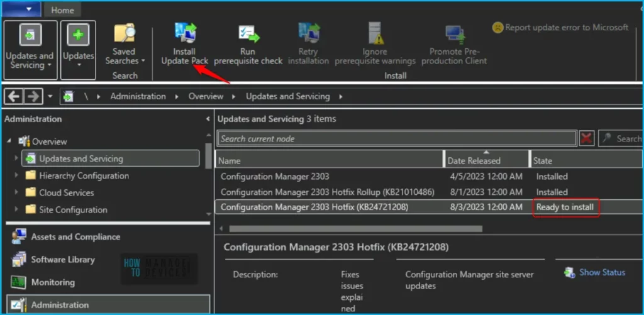Go forward with the right arrow button
Screen dimensions: 644x315
coord(33,97)
